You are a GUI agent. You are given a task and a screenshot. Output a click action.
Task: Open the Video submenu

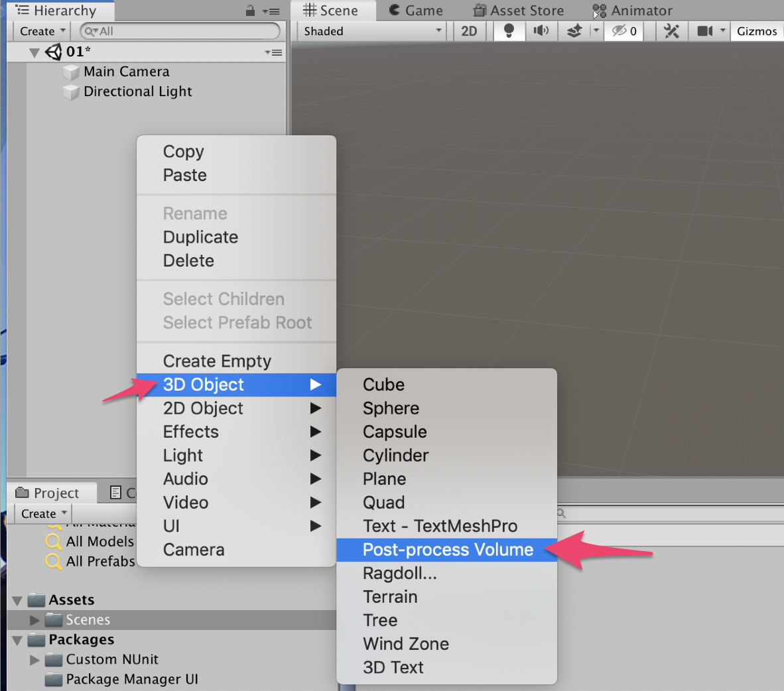tap(236, 502)
